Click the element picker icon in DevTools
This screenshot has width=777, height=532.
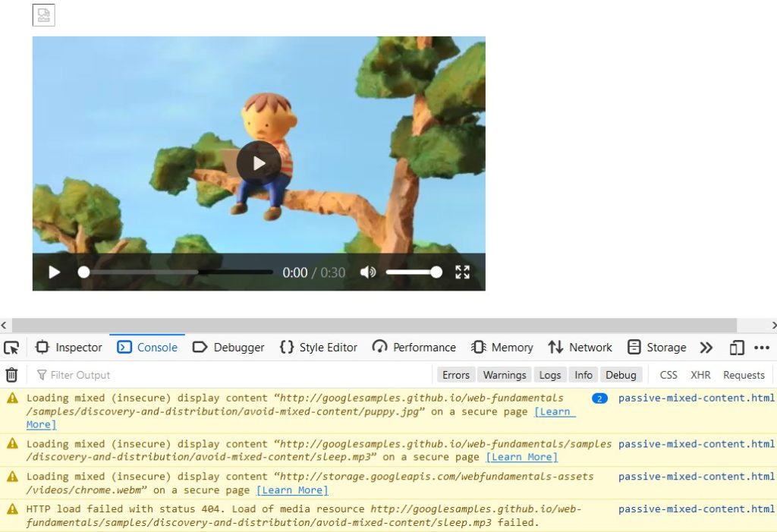11,348
